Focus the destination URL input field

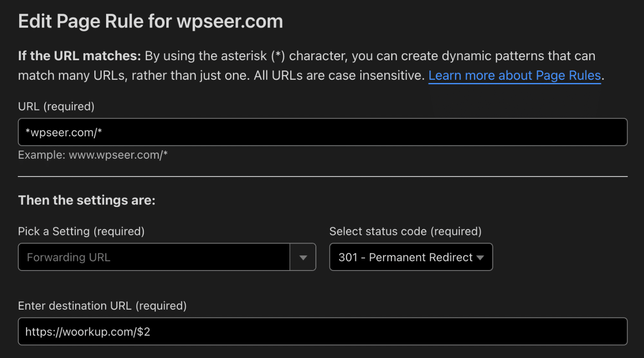pos(323,332)
